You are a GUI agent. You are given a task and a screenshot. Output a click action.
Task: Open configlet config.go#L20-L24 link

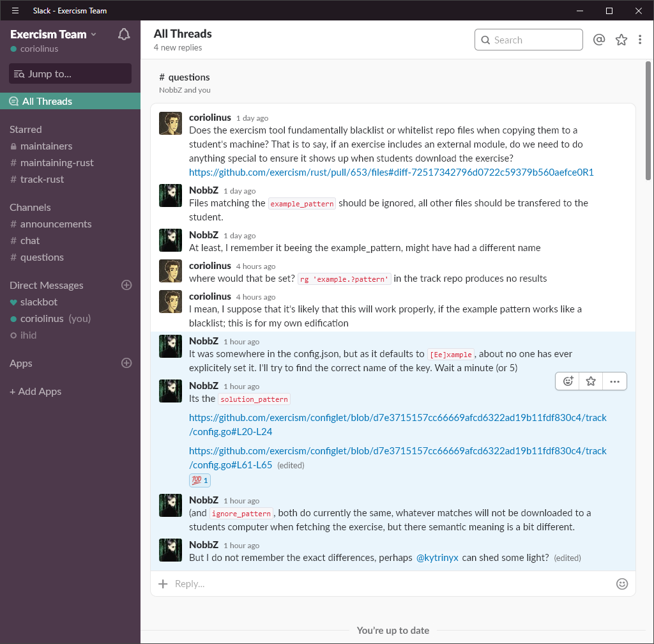[397, 425]
